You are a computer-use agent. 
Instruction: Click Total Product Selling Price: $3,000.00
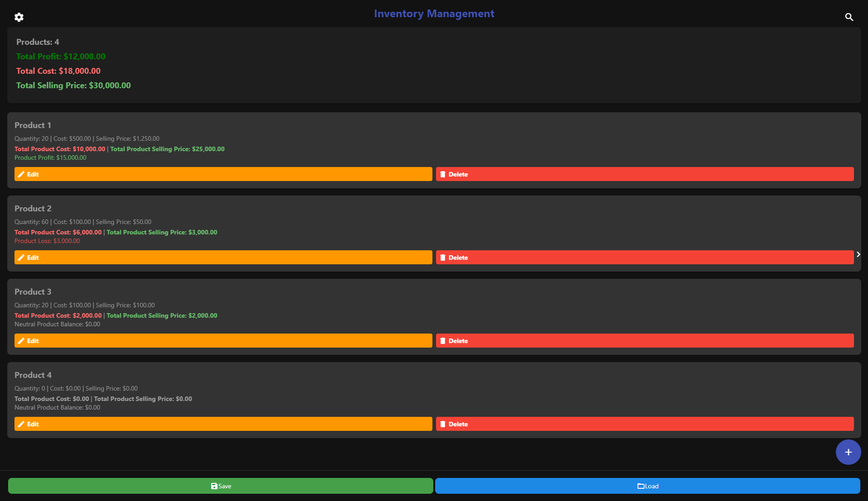pos(162,232)
